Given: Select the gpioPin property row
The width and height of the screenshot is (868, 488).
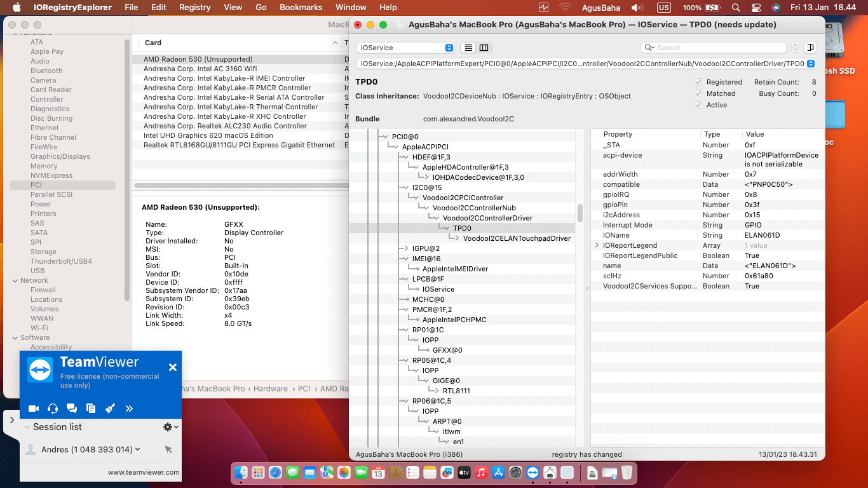Looking at the screenshot, I should 709,205.
